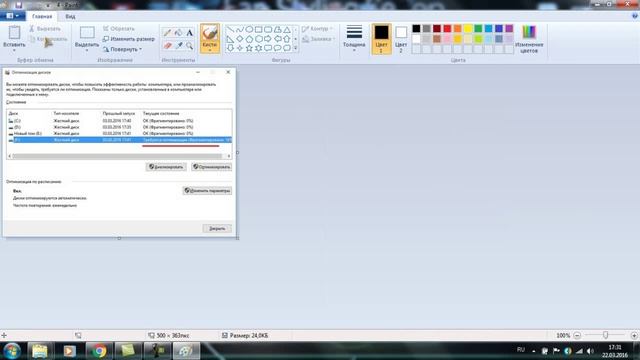
Task: Pick the Hexagon shape
Action: pyautogui.click(x=258, y=39)
